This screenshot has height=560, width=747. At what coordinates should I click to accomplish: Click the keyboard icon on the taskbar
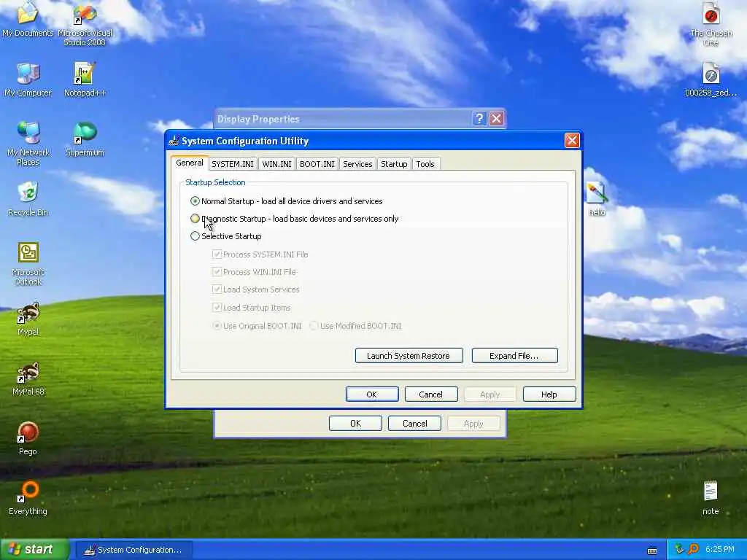point(652,551)
